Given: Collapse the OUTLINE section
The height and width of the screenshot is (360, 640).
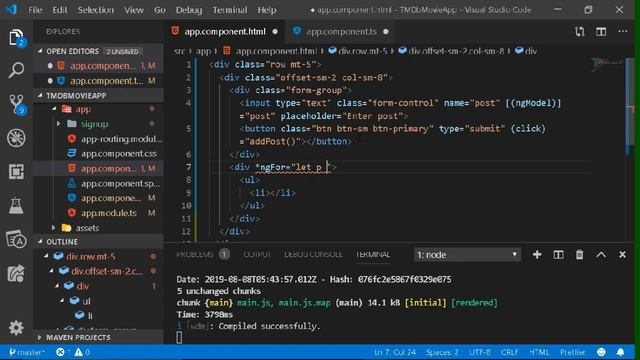Looking at the screenshot, I should [x=40, y=242].
